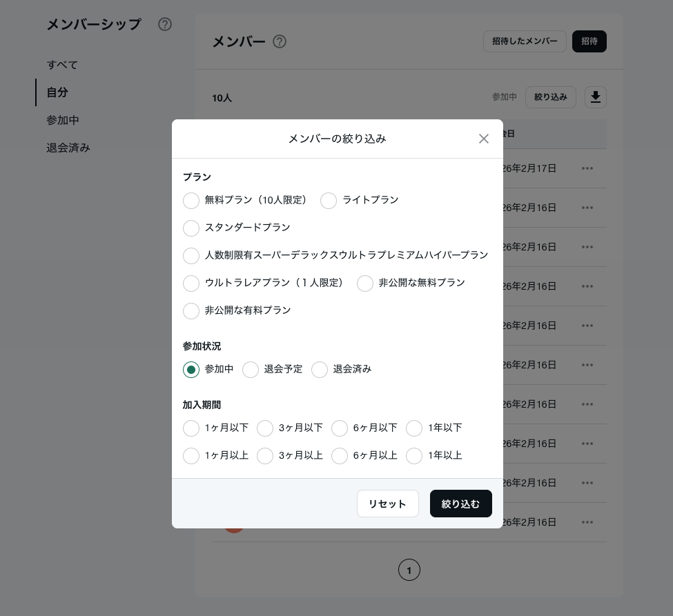673x616 pixels.
Task: Choose the 1年以上 join duration option
Action: coord(414,456)
